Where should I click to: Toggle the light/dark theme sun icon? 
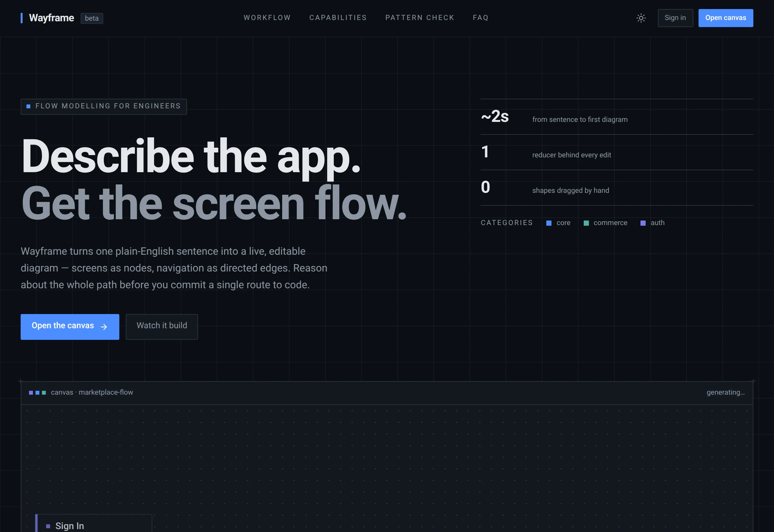641,18
